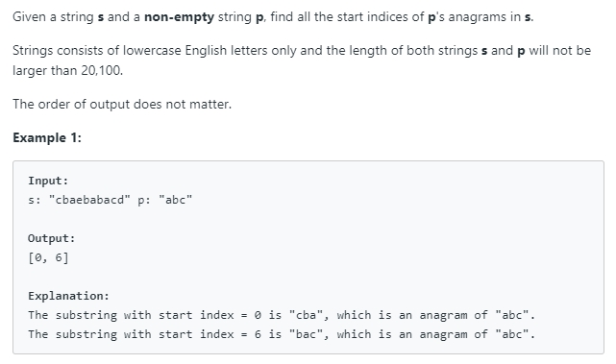The height and width of the screenshot is (364, 616).
Task: Click the 'Example 1:' heading
Action: click(47, 138)
